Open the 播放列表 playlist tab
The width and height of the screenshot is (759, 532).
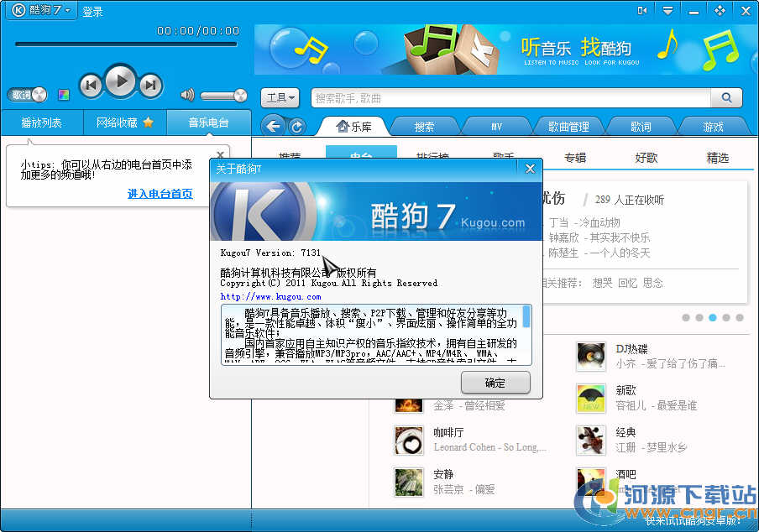point(42,123)
